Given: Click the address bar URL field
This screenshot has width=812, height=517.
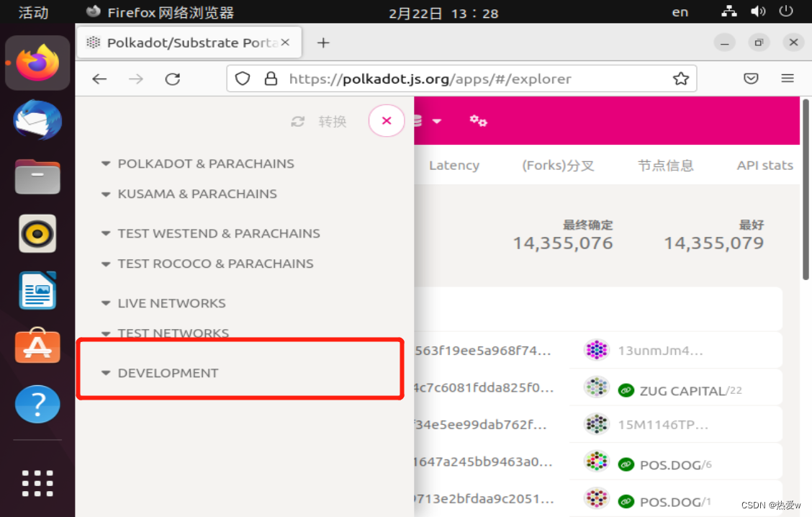Looking at the screenshot, I should click(x=462, y=78).
